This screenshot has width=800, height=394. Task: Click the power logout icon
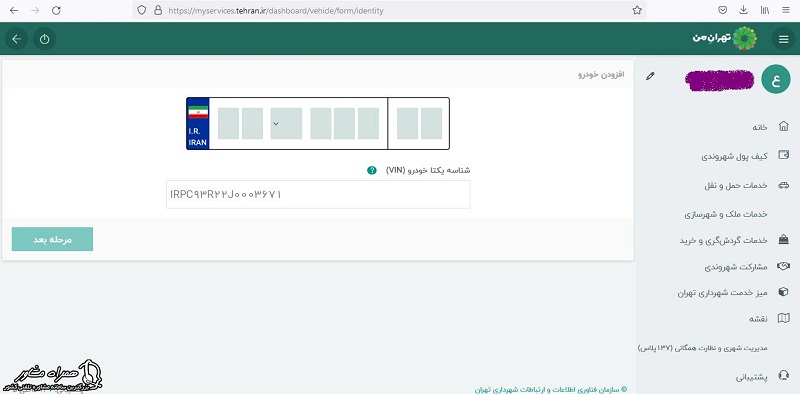tap(44, 39)
